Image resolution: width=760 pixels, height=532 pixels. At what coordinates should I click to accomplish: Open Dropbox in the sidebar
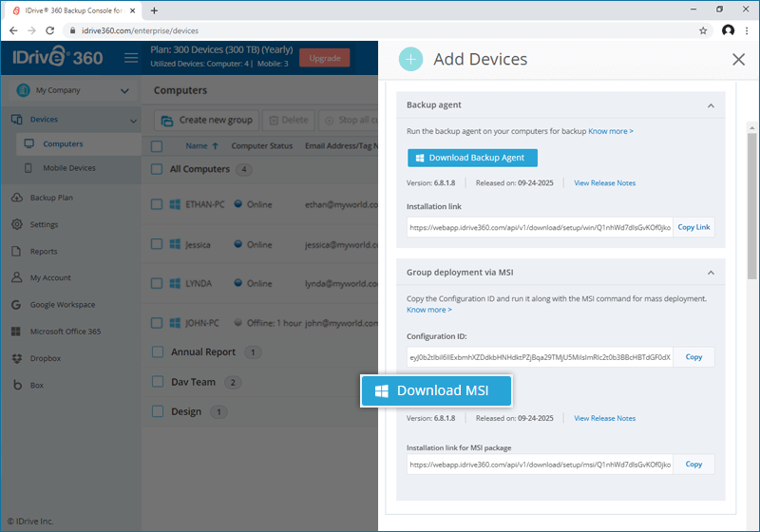click(45, 358)
